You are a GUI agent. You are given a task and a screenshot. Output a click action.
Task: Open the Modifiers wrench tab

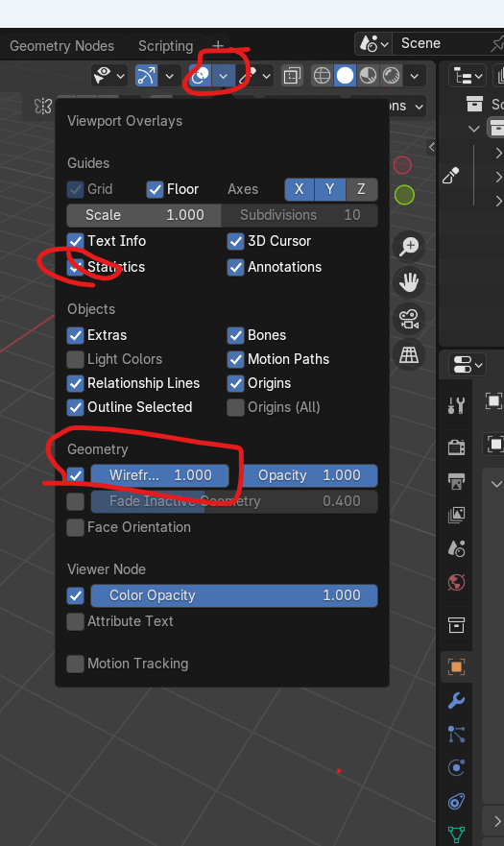[457, 700]
